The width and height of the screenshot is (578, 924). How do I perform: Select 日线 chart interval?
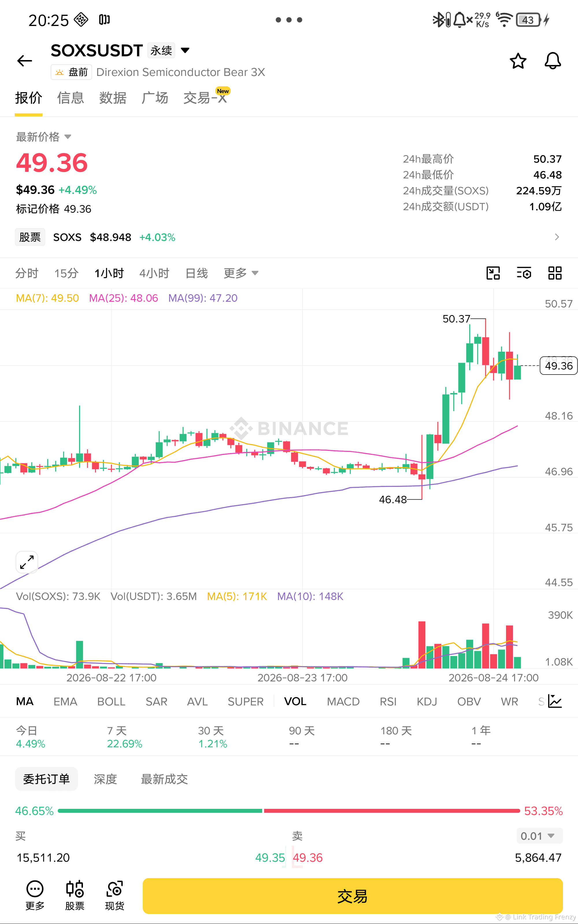(x=197, y=273)
